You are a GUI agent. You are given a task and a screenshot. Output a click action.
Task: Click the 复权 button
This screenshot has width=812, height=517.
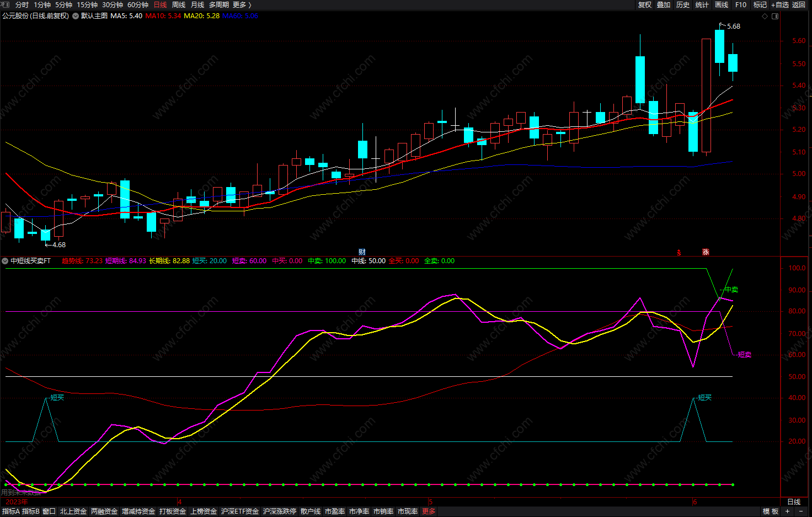pyautogui.click(x=645, y=4)
